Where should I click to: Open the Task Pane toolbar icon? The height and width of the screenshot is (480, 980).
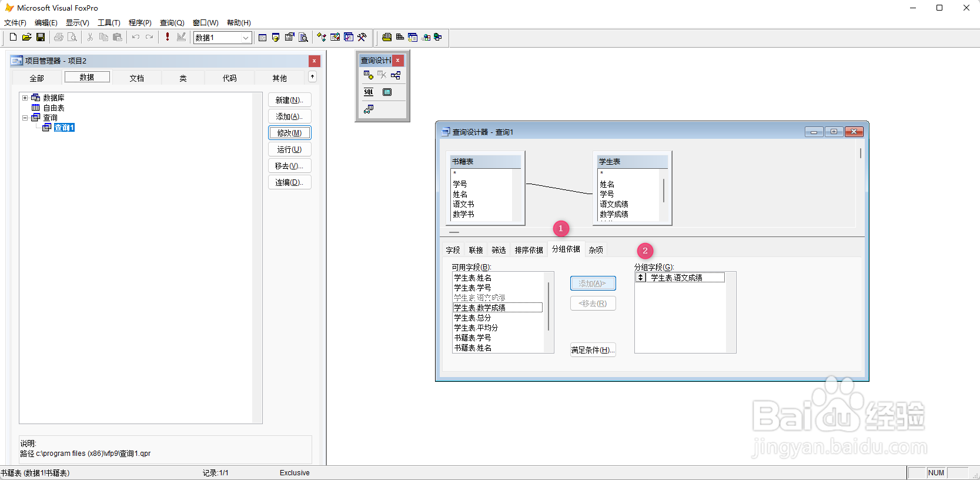pos(349,37)
